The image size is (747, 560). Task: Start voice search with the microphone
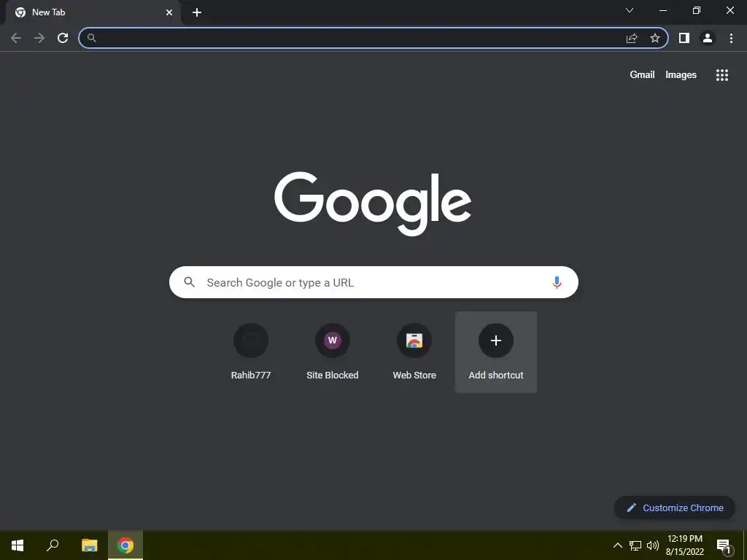[557, 282]
